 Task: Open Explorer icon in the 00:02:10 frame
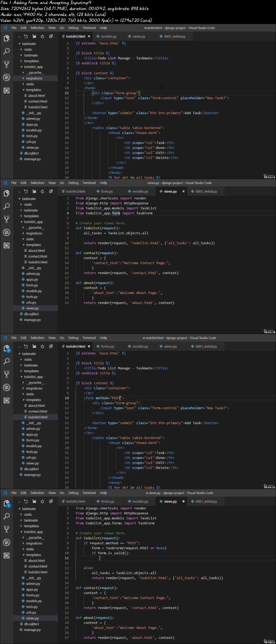tap(6, 38)
